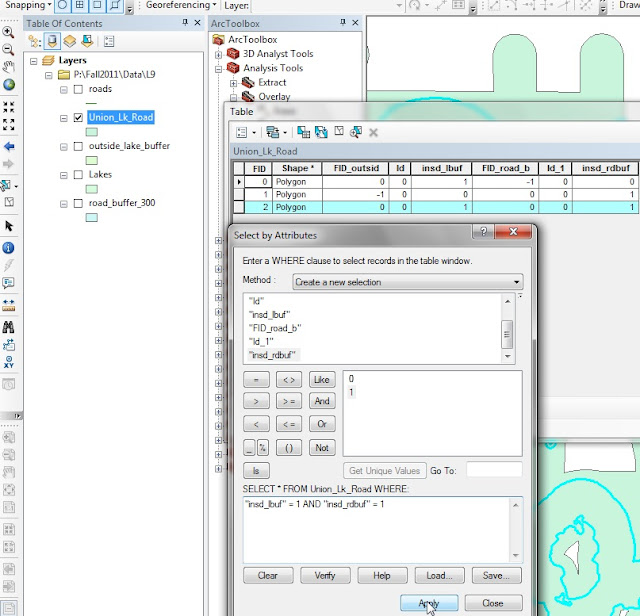This screenshot has height=616, width=640.
Task: Click Clear Selection icon in Table toolbar
Action: 339,131
